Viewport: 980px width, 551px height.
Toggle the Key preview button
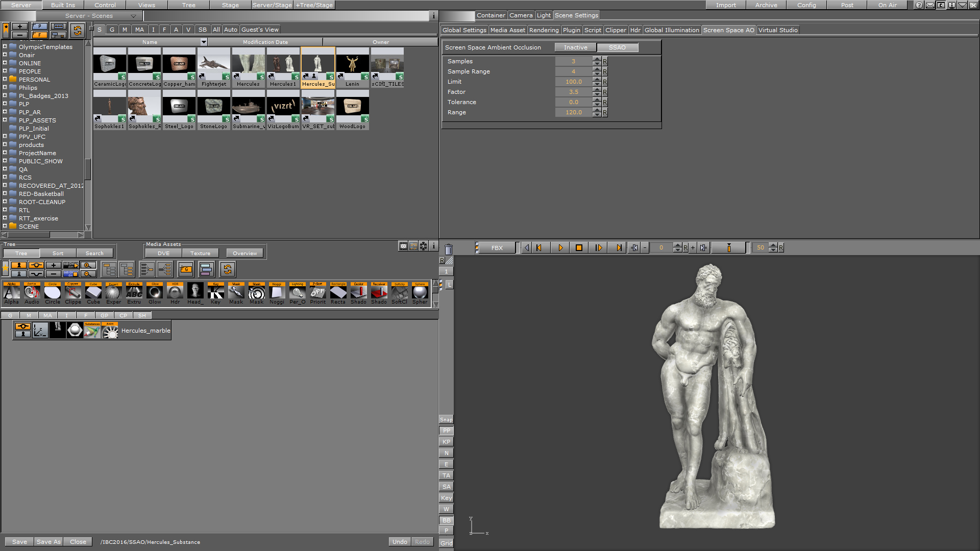pyautogui.click(x=446, y=498)
